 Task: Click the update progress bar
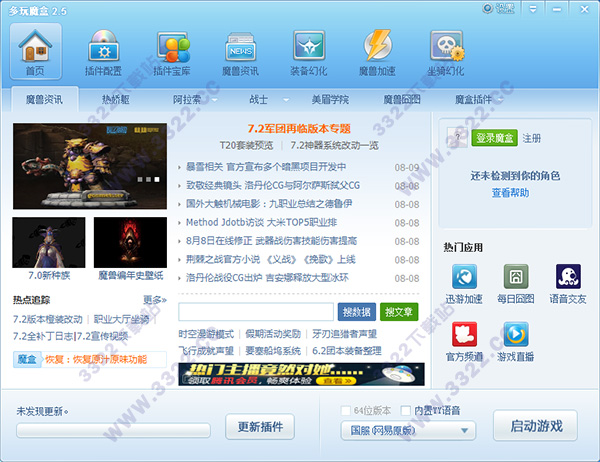pos(113,430)
